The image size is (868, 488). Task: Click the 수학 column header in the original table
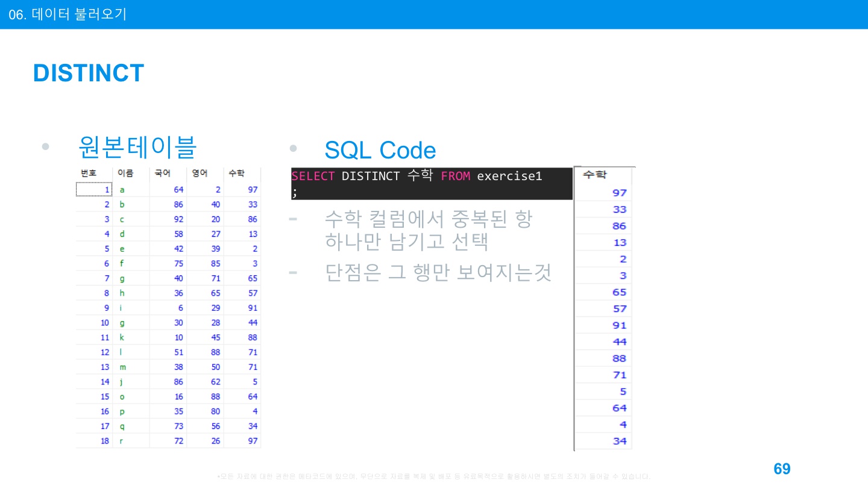coord(236,174)
